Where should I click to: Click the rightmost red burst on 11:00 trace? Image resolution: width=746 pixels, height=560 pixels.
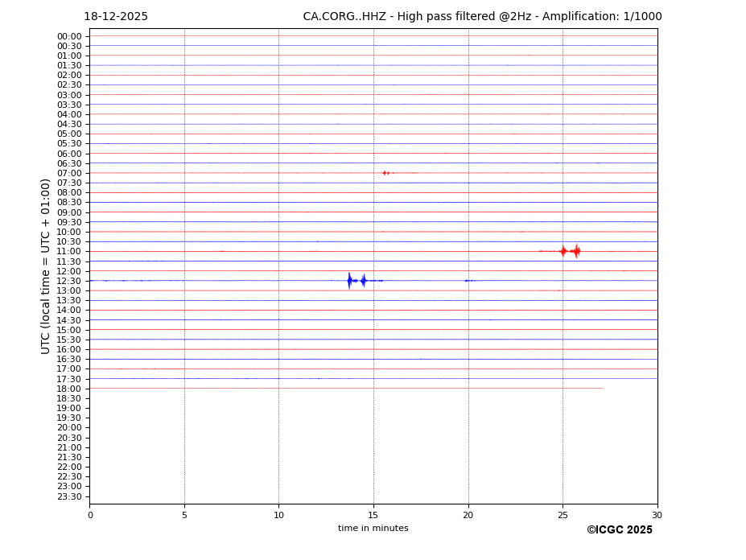[x=576, y=251]
